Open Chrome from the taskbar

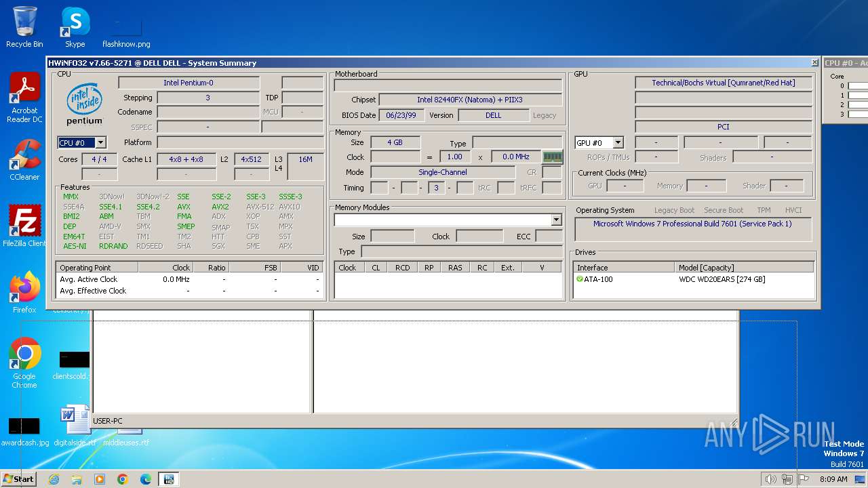[123, 479]
